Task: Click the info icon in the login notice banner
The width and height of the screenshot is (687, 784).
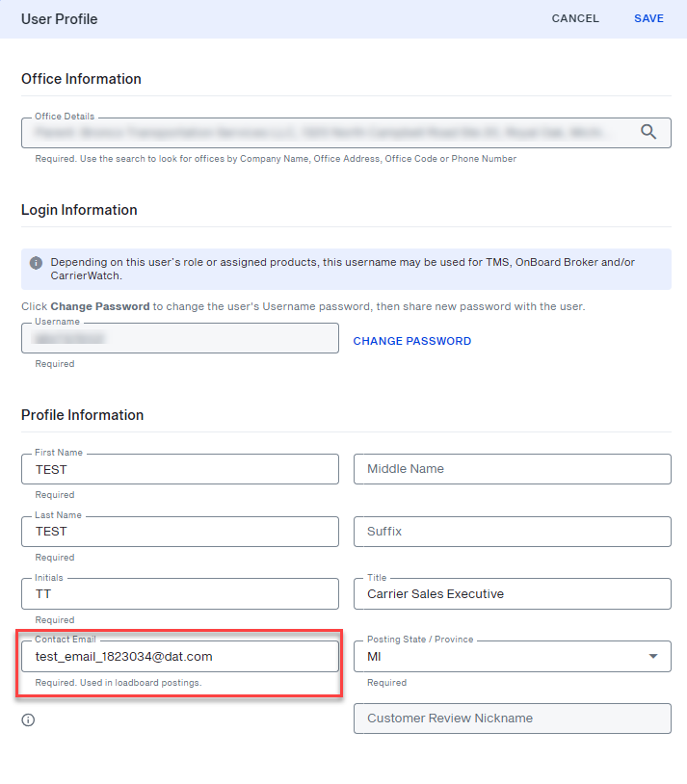Action: click(36, 262)
